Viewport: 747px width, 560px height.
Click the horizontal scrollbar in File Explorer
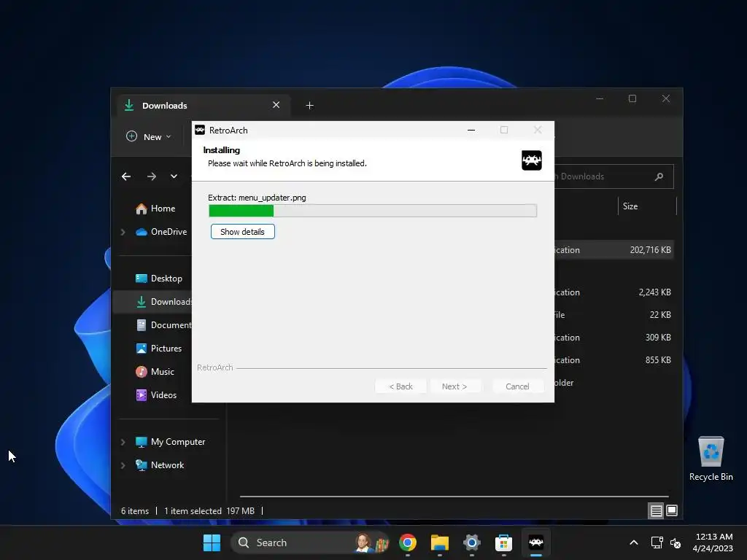click(454, 496)
